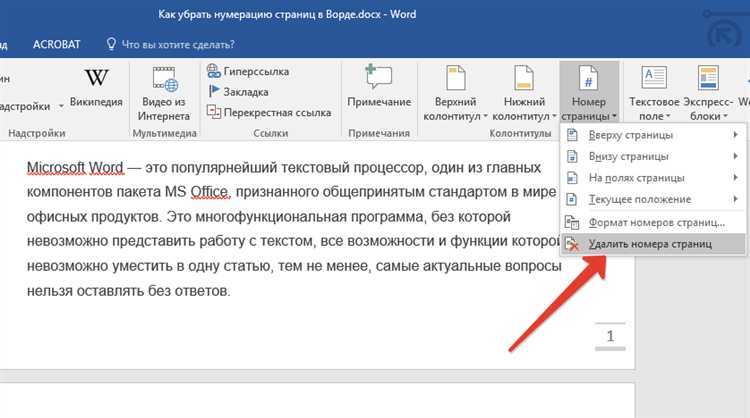Click the Формат номеров страниц icon
The image size is (750, 418).
572,222
